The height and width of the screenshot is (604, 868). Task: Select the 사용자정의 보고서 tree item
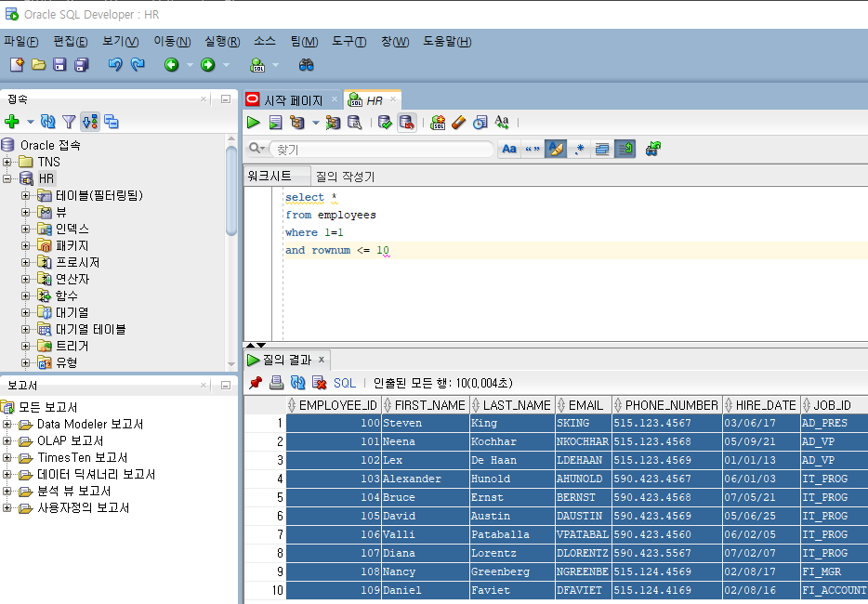tap(83, 507)
